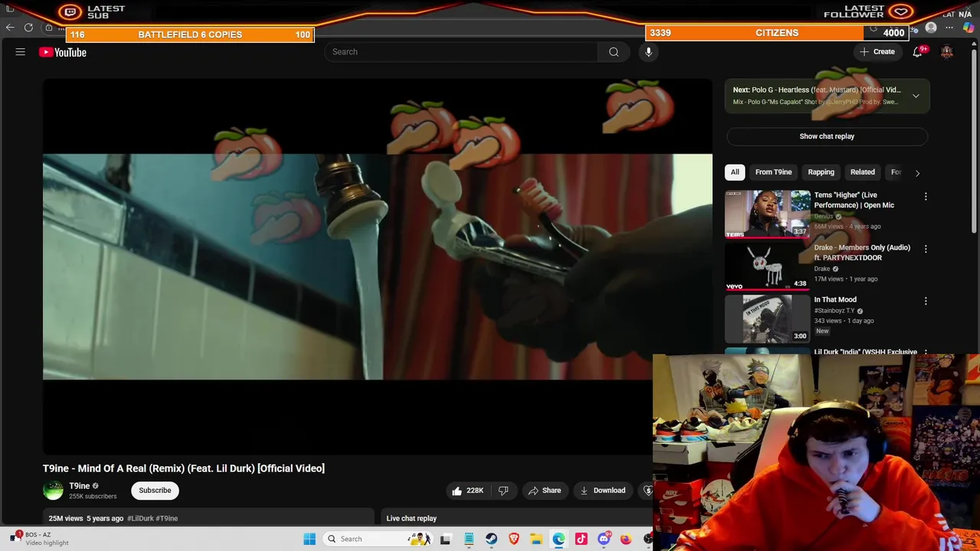980x551 pixels.
Task: Select the All filter chip
Action: tap(735, 172)
